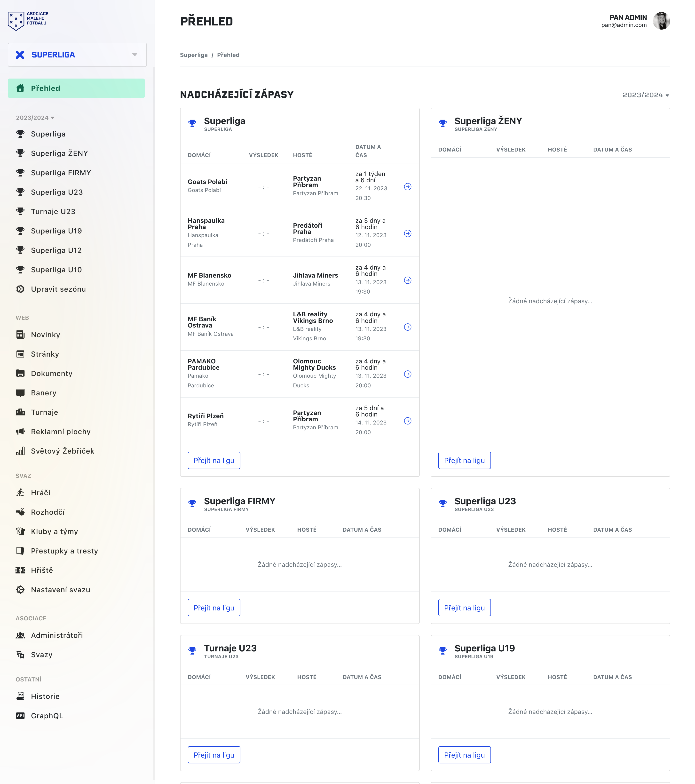The image size is (695, 784).
Task: Open the Rytíři Plzeň match arrow icon
Action: tap(408, 421)
